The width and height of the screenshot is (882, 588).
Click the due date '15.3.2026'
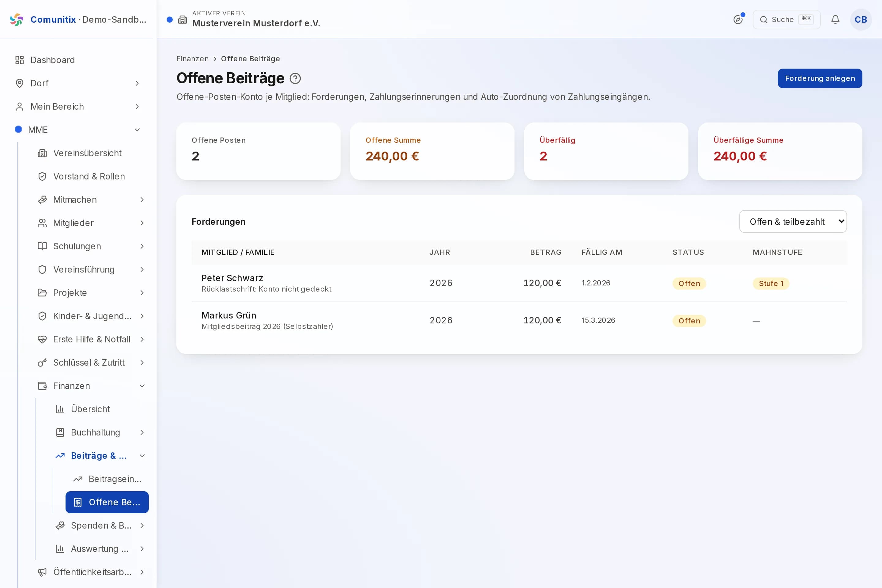point(598,320)
